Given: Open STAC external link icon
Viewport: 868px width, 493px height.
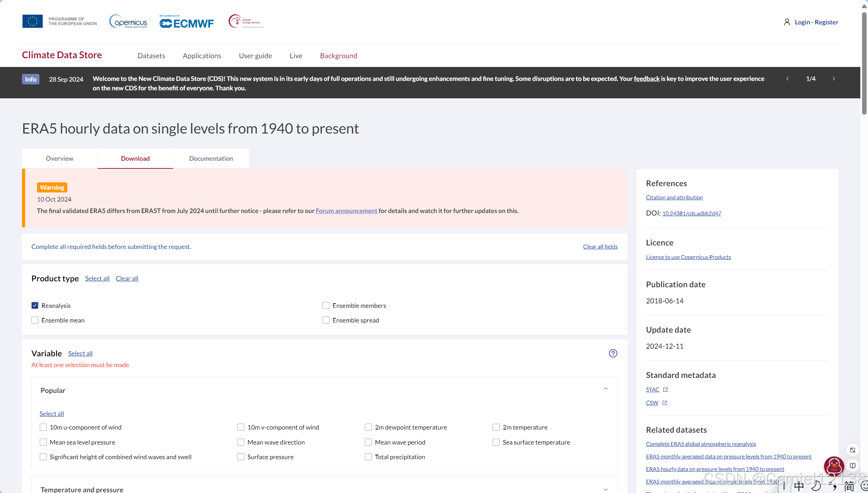Looking at the screenshot, I should [665, 389].
